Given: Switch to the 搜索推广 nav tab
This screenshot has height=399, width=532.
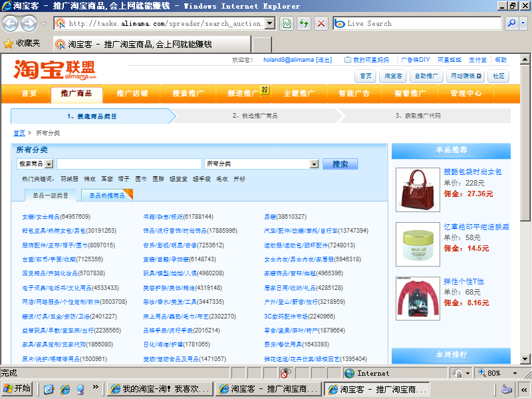Looking at the screenshot, I should pyautogui.click(x=188, y=93).
